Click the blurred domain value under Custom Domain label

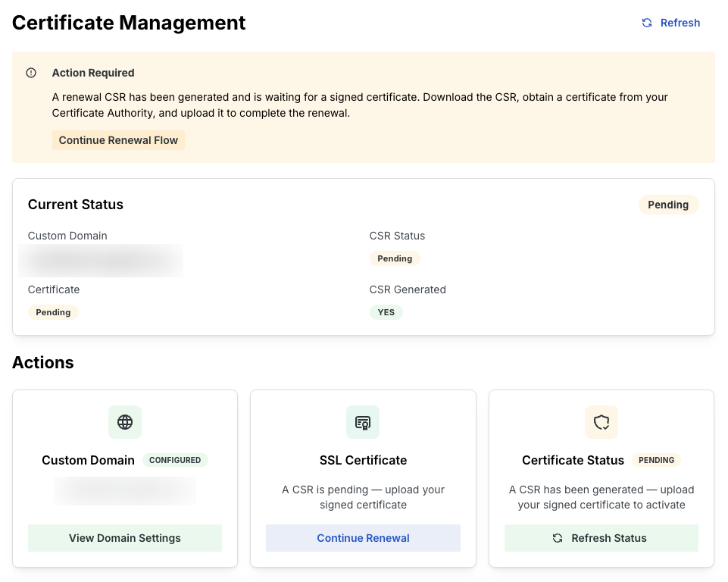pyautogui.click(x=101, y=261)
